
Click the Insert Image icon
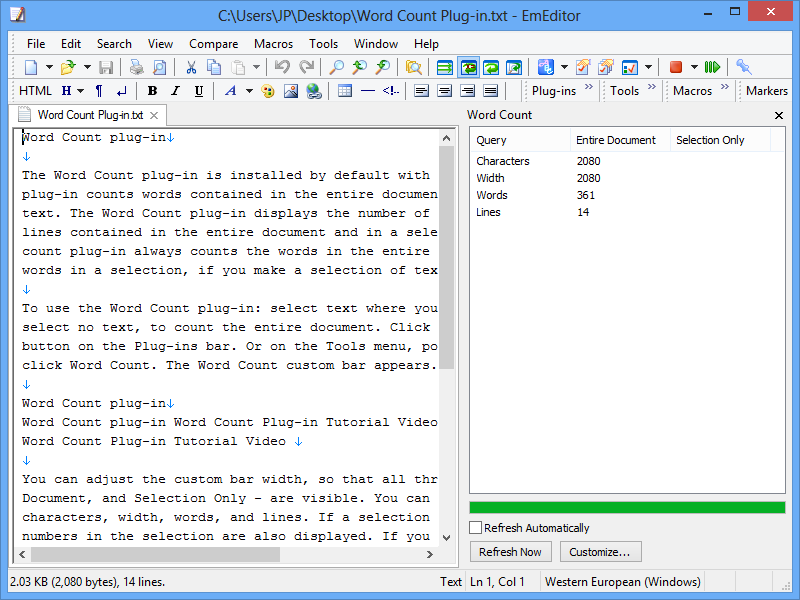pos(291,91)
